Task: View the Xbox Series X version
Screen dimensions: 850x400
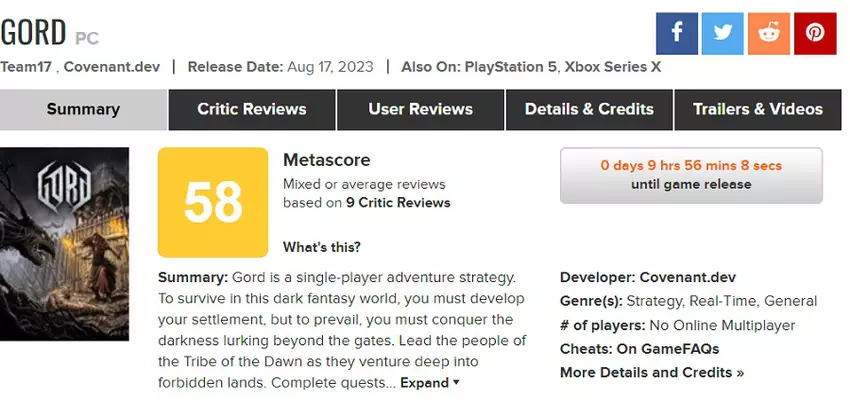Action: [612, 67]
